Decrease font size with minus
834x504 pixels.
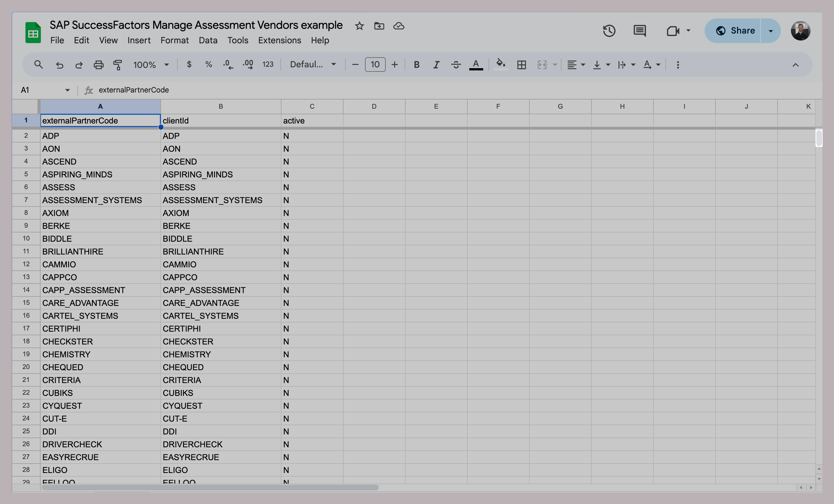355,64
